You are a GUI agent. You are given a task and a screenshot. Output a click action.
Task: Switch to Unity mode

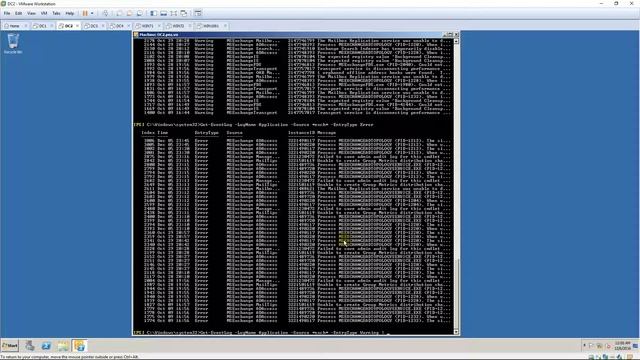[x=184, y=13]
